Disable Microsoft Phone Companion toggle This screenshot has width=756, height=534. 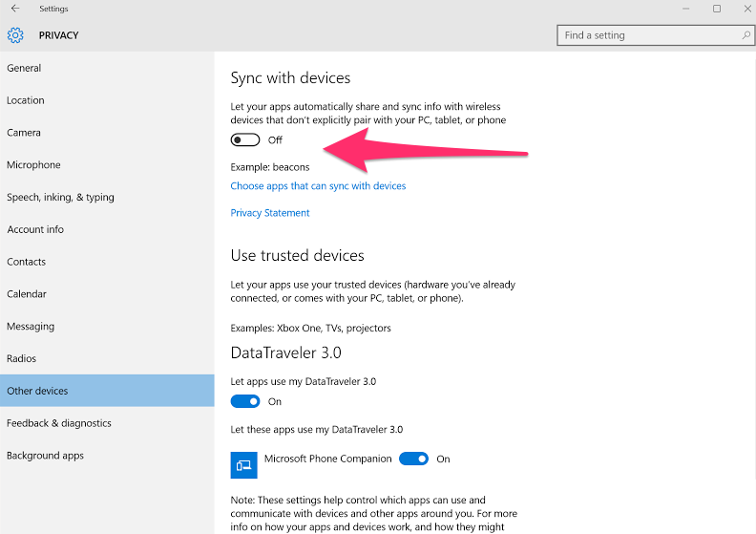413,459
